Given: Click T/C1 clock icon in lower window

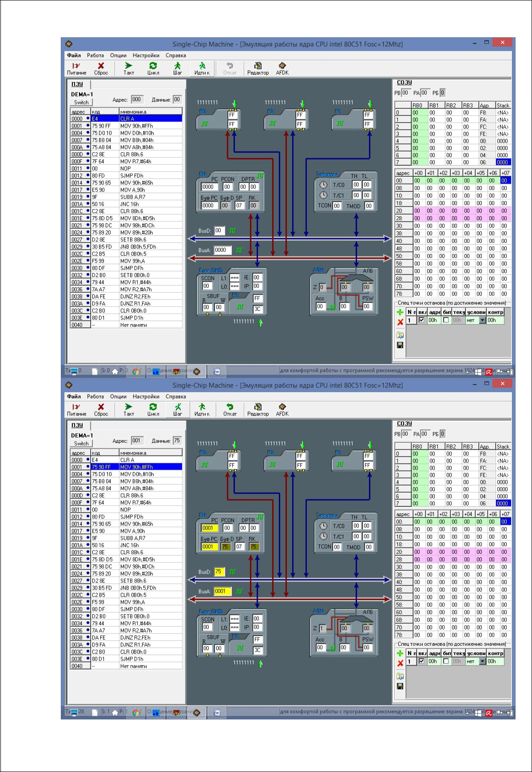Looking at the screenshot, I should pyautogui.click(x=324, y=536).
